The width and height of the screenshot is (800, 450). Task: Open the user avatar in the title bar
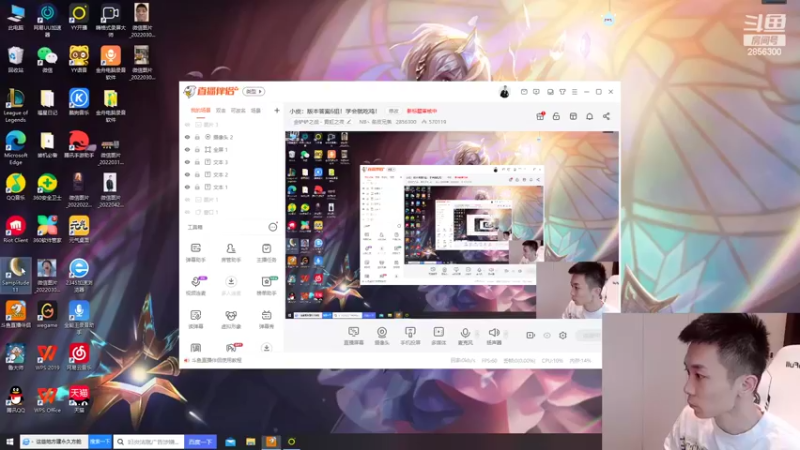point(504,92)
